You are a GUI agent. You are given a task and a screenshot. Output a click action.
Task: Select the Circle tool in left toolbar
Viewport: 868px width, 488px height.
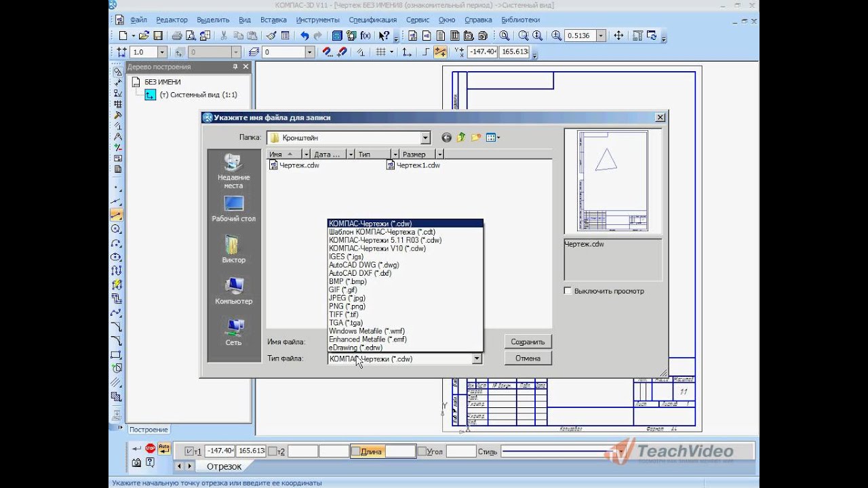pos(117,229)
